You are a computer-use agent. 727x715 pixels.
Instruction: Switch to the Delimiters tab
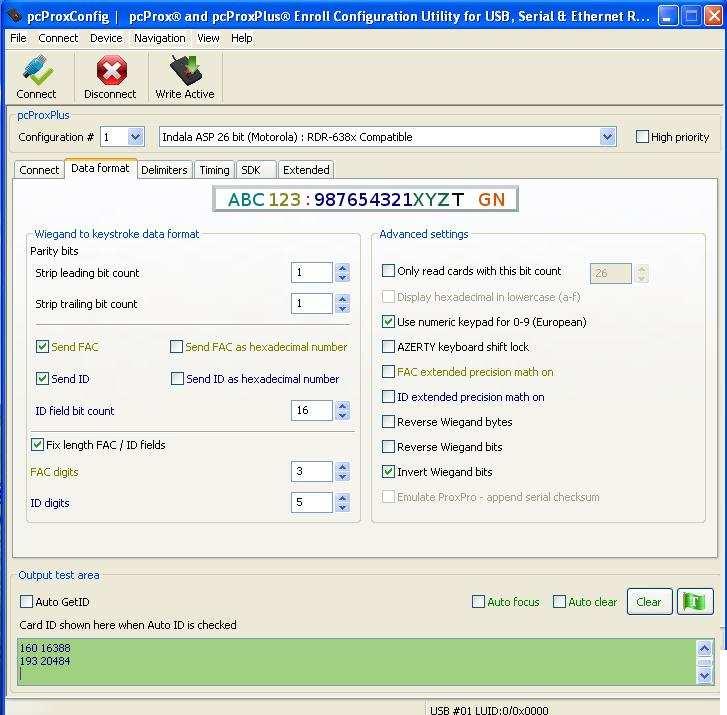[x=164, y=170]
